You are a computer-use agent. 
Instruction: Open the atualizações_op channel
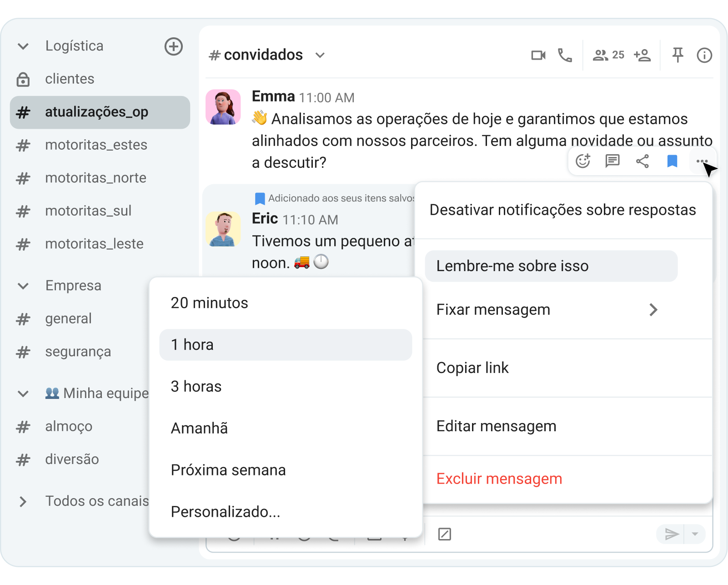pos(100,112)
